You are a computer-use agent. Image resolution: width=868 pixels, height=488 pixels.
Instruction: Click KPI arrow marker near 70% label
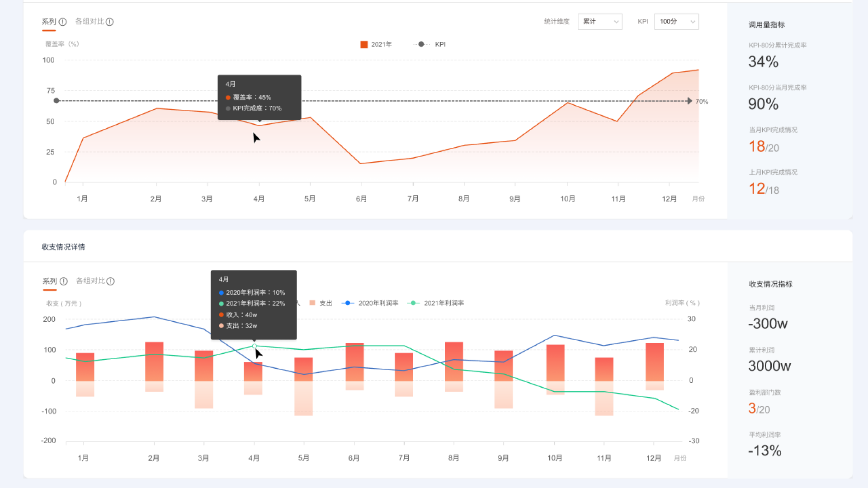689,101
